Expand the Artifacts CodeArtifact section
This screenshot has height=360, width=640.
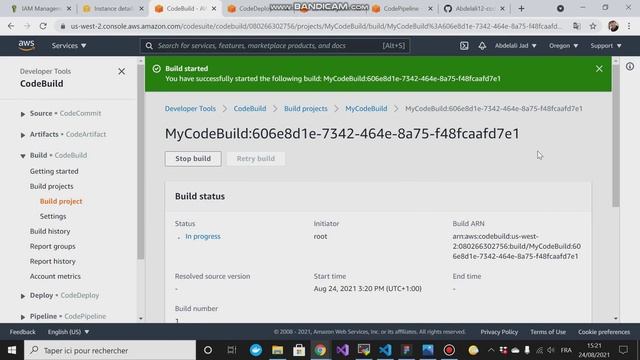(23, 135)
